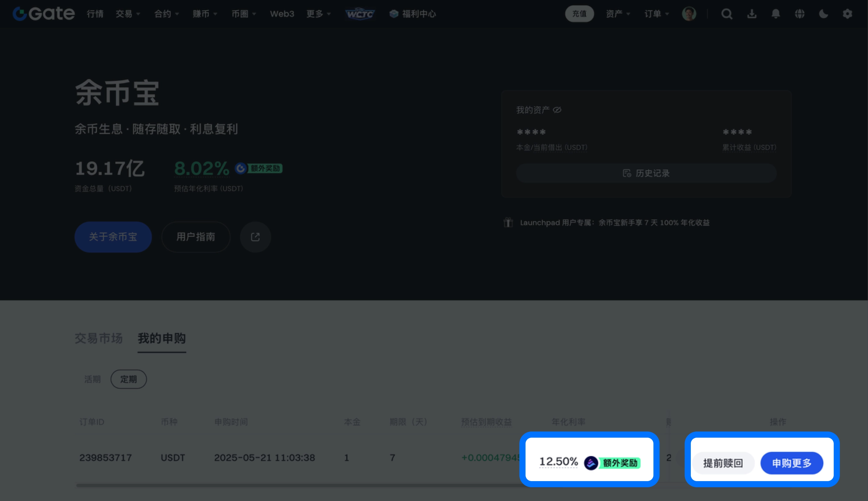The width and height of the screenshot is (868, 501).
Task: Click the 提前赎回 button
Action: [723, 463]
